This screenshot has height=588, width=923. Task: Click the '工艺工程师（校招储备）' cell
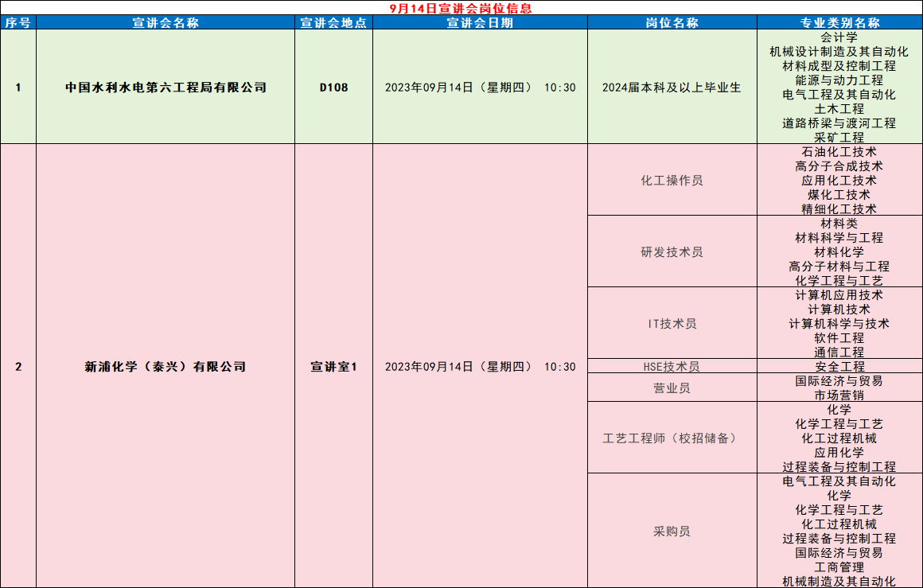click(x=672, y=438)
